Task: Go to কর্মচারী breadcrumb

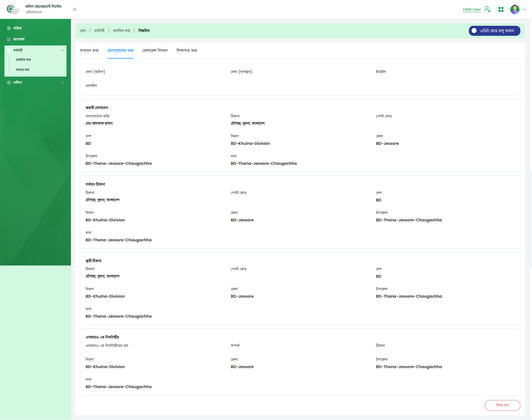Action: pos(99,31)
